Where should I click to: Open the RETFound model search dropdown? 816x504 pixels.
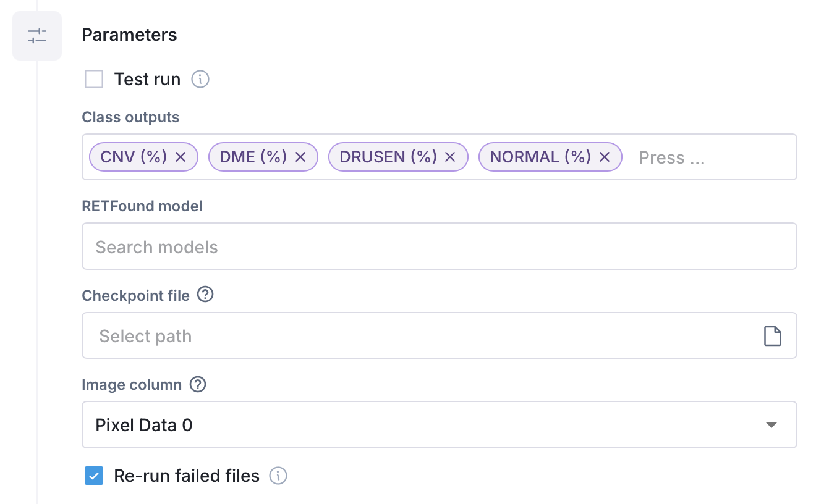coord(439,247)
